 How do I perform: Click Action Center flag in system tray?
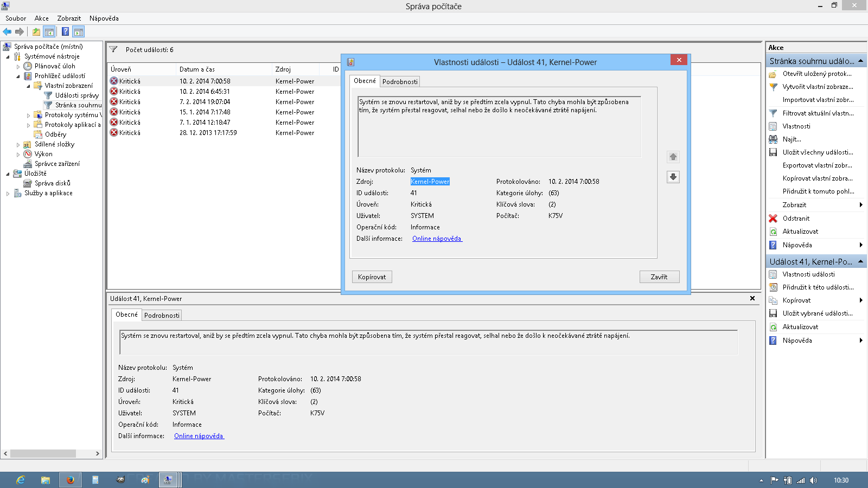[775, 480]
